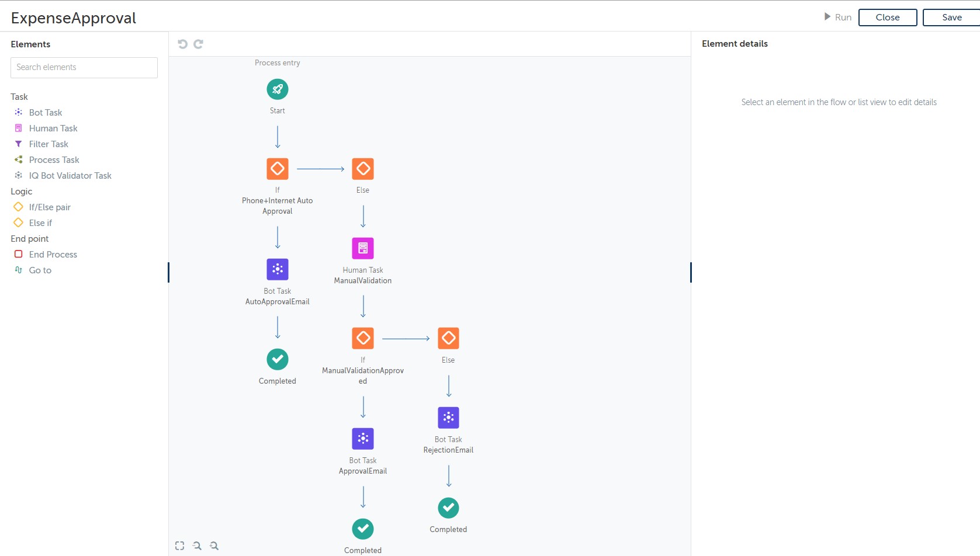Click the Bot Task element icon
Screen dimensions: 980x556
click(19, 112)
